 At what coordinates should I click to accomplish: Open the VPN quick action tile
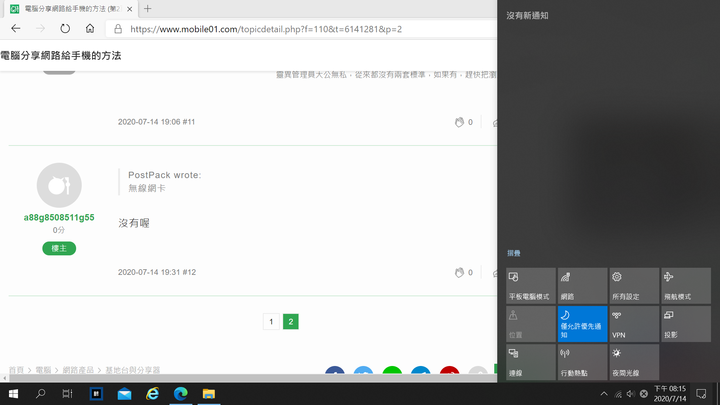coord(634,324)
